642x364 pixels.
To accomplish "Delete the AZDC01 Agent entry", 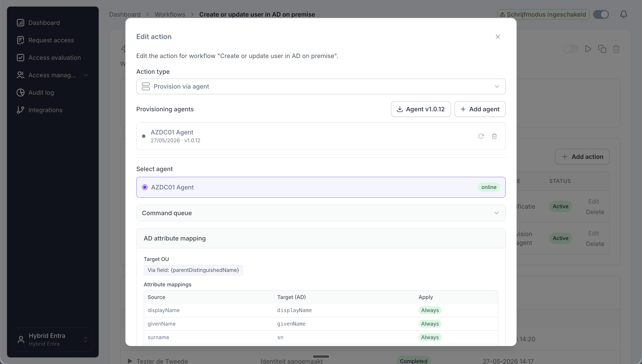I will click(x=494, y=136).
